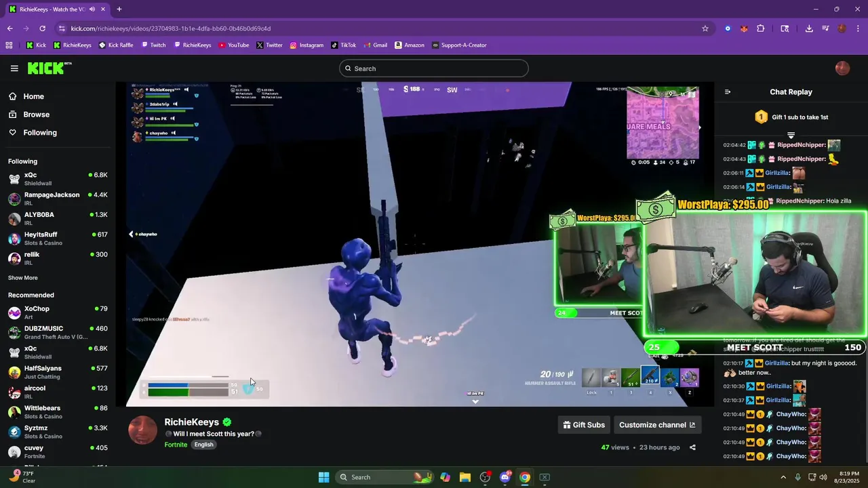This screenshot has height=488, width=868.
Task: Open Twitch bookmark
Action: click(x=153, y=45)
